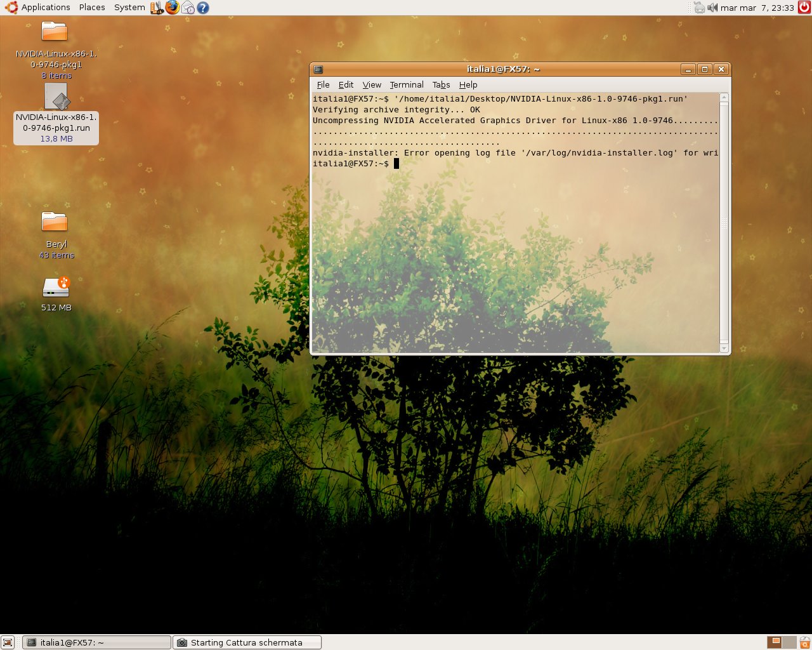The width and height of the screenshot is (812, 650).
Task: Select the 512 MB USB drive icon
Action: tap(56, 288)
